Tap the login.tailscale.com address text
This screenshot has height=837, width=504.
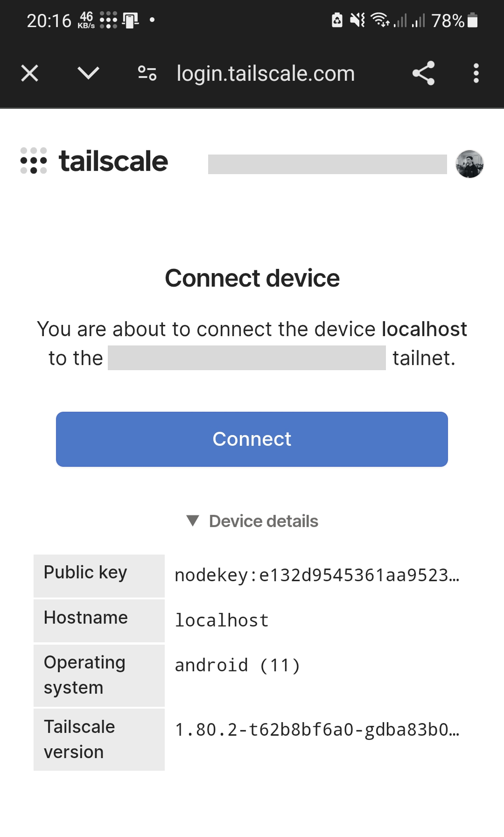pyautogui.click(x=266, y=73)
